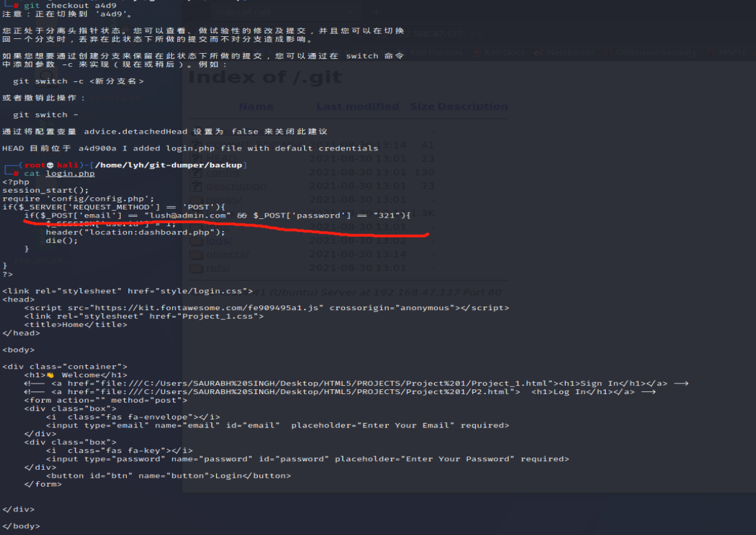Screen dimensions: 756x535
Task: Click the 'git checkout a4d9' command text
Action: pyautogui.click(x=70, y=5)
